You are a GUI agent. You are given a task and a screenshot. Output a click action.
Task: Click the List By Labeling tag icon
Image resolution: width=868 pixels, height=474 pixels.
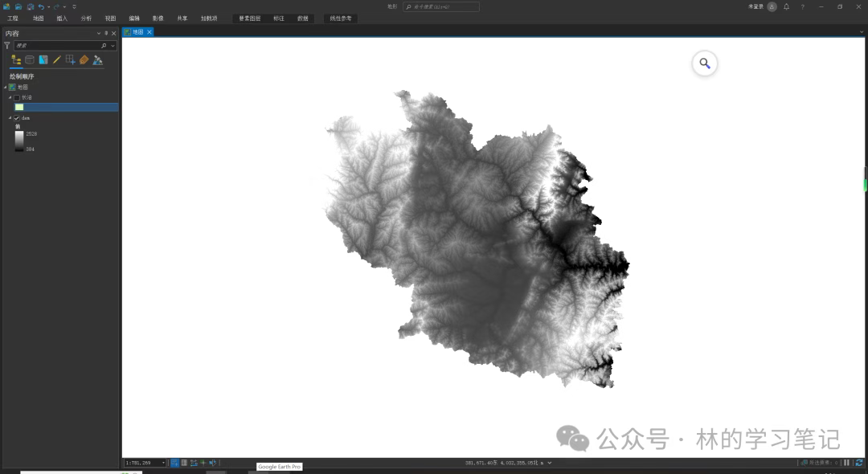[84, 59]
